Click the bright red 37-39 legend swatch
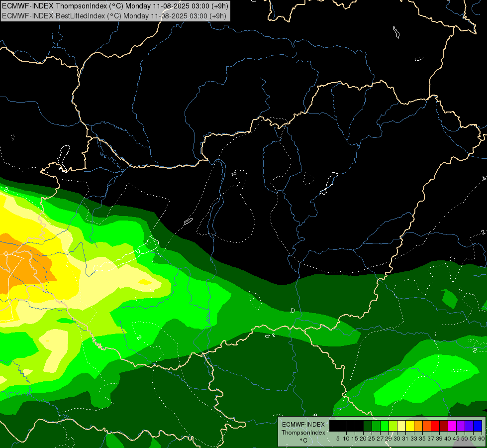This screenshot has height=448, width=487. point(435,426)
